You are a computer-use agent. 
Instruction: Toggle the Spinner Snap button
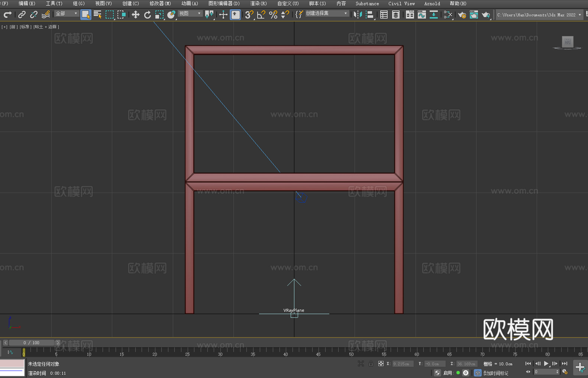tap(285, 14)
